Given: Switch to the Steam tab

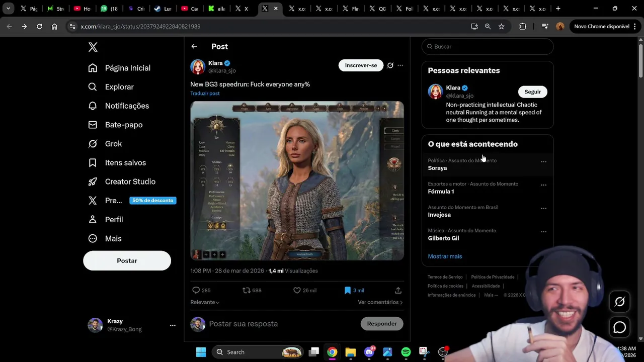Looking at the screenshot, I should tap(163, 9).
